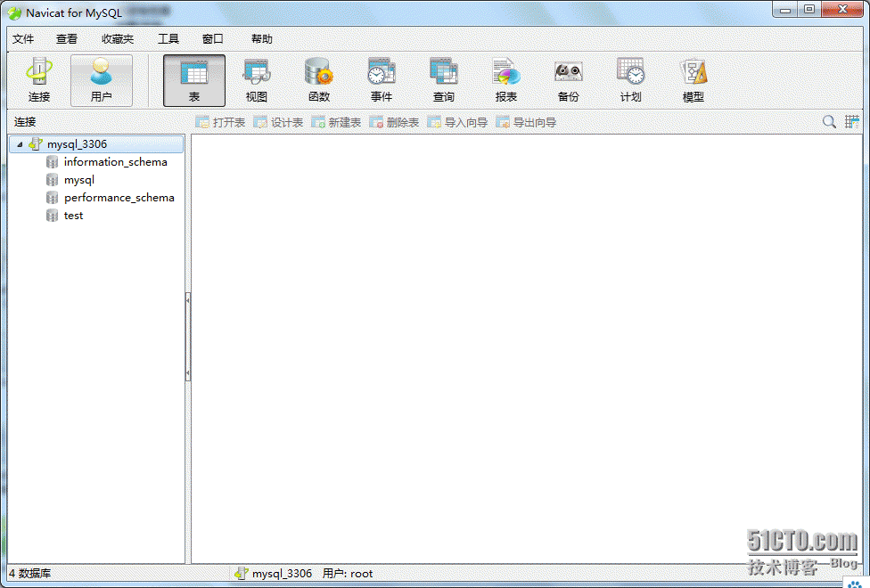
Task: Click the mysql database cylinder icon
Action: (x=53, y=180)
